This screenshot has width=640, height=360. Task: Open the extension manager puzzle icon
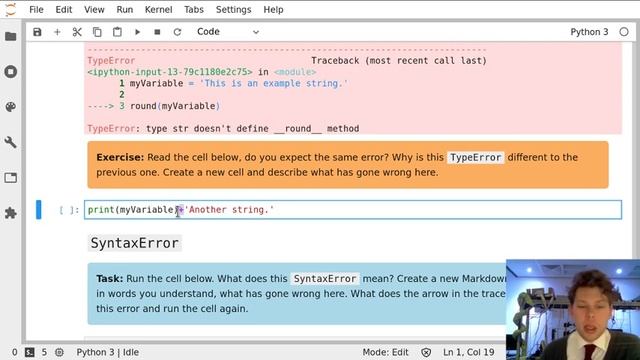[11, 213]
